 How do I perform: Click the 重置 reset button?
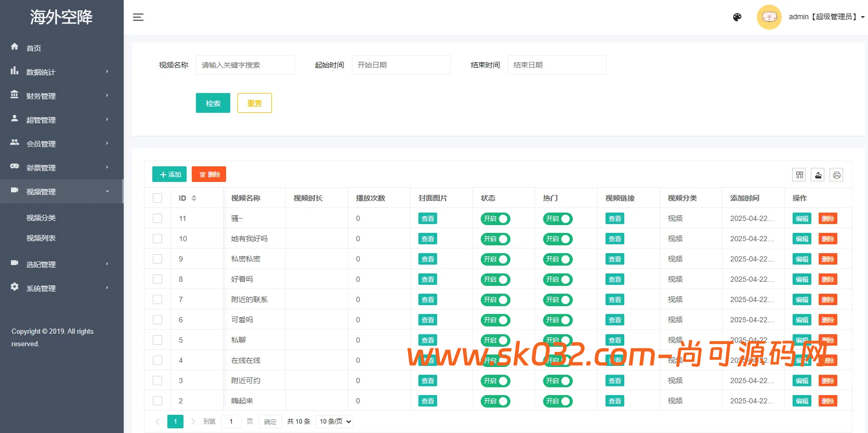click(x=255, y=103)
